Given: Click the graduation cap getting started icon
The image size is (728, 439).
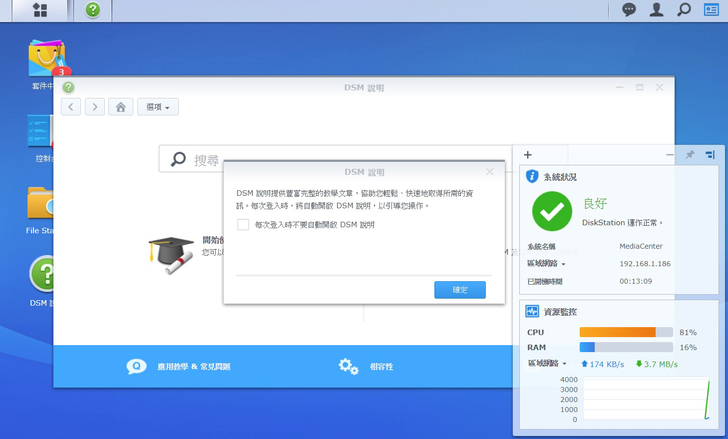Looking at the screenshot, I should (x=171, y=255).
